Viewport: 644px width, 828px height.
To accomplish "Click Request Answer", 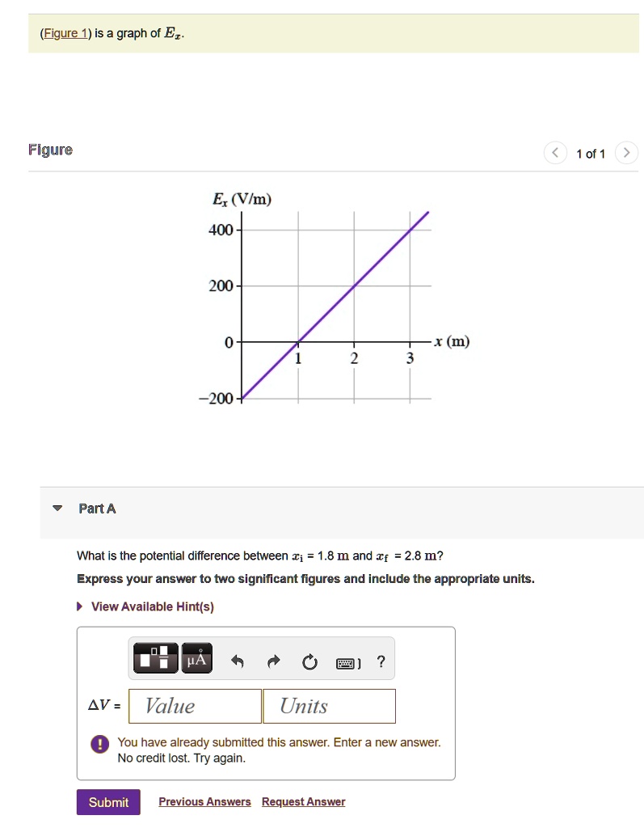I will [303, 801].
